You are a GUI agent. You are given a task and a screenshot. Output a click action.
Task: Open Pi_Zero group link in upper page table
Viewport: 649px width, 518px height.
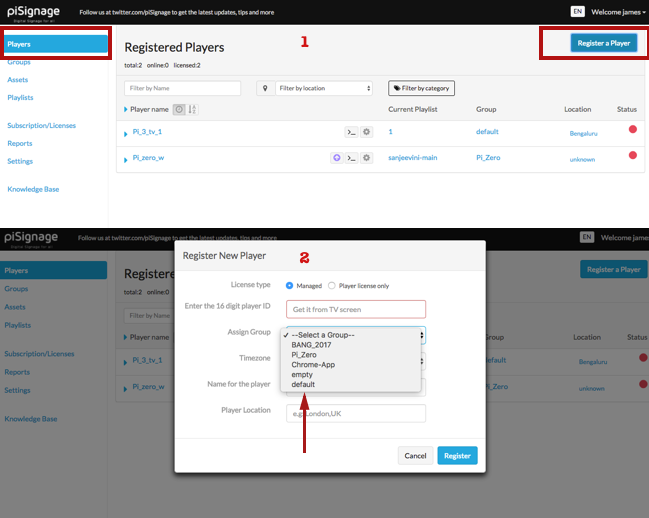click(488, 158)
